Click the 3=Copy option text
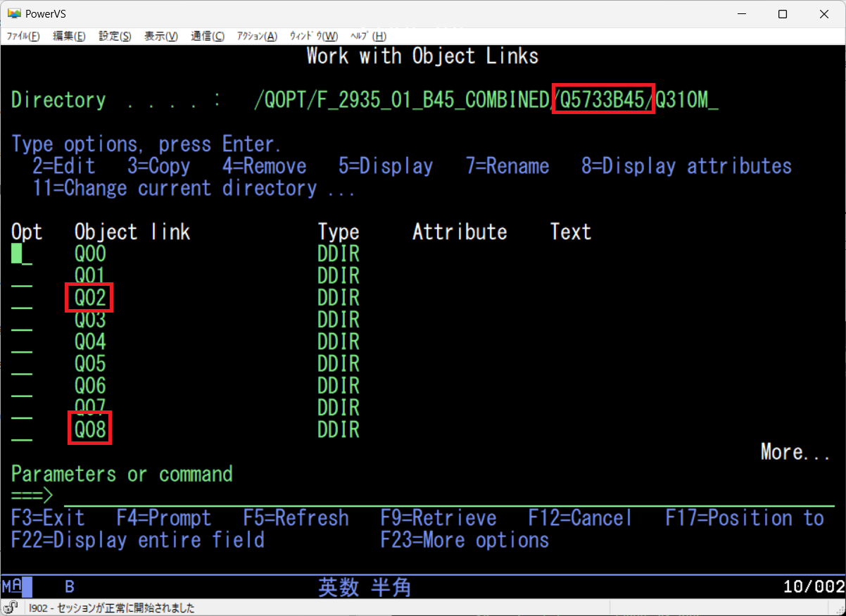 tap(159, 166)
